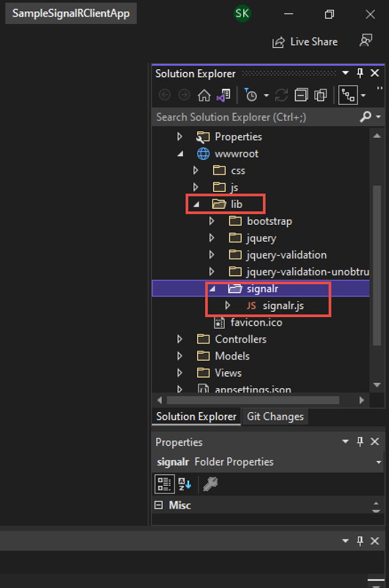Select the signalr.js file

click(283, 305)
